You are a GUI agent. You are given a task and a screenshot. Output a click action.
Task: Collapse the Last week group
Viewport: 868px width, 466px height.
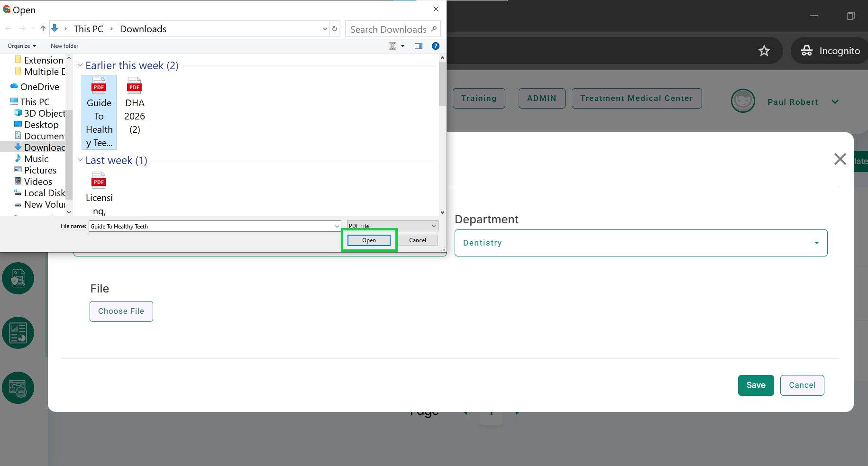[x=80, y=160]
